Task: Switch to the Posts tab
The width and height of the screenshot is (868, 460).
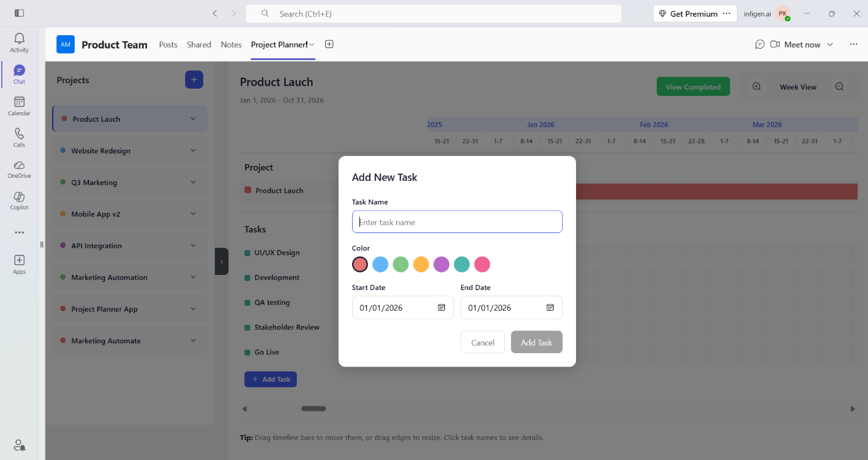Action: (168, 44)
